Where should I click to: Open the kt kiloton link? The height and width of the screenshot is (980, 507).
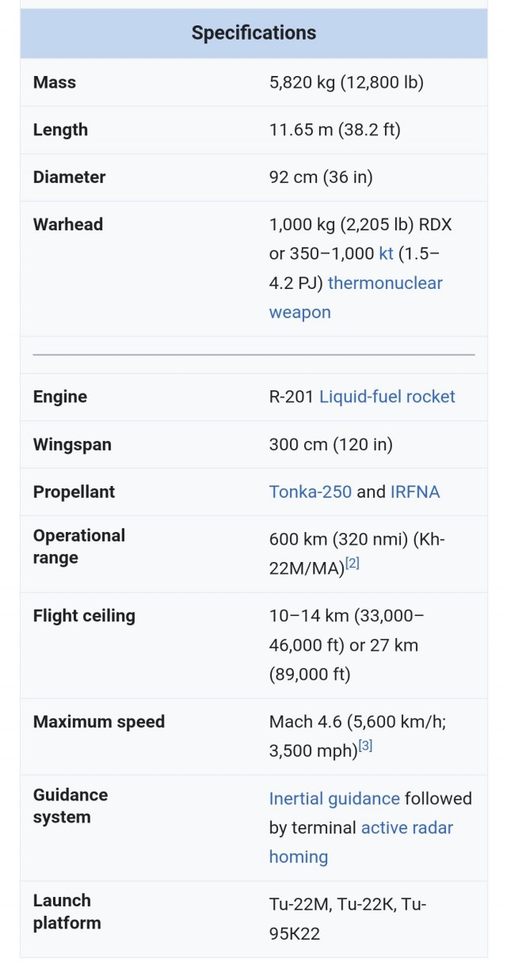click(x=386, y=253)
